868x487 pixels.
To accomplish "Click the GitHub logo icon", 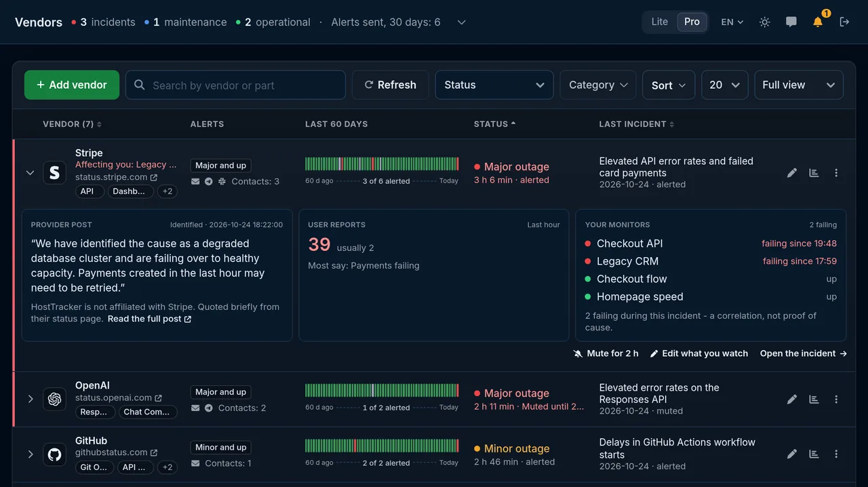I will click(55, 454).
